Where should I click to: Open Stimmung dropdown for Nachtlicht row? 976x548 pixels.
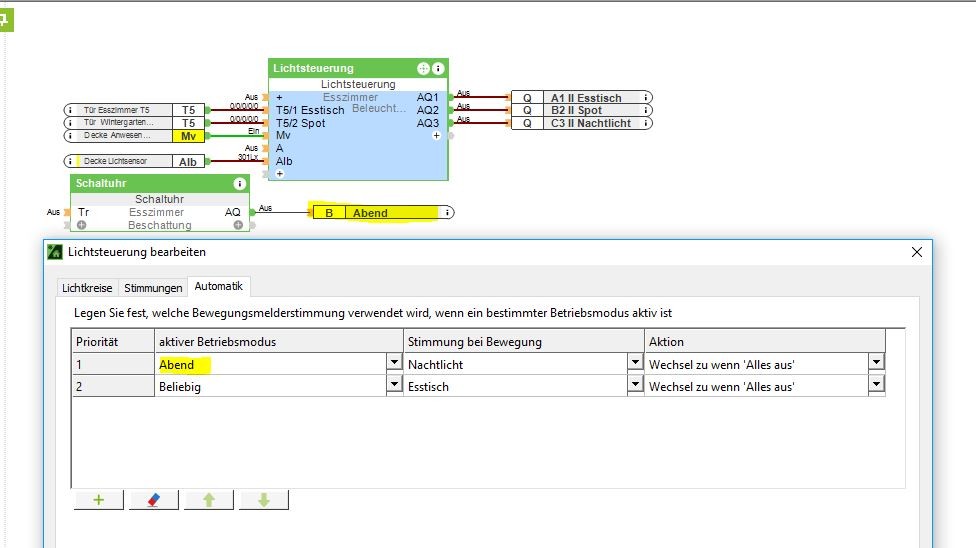(635, 362)
